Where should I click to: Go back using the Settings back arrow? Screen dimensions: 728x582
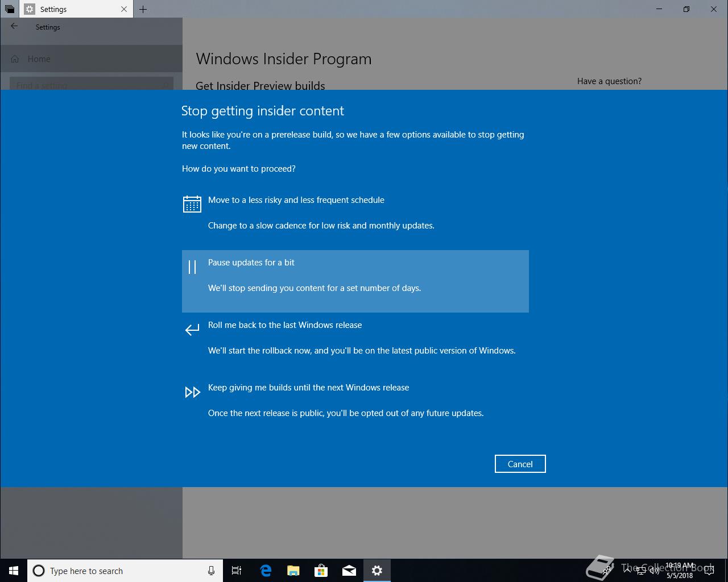[x=14, y=26]
